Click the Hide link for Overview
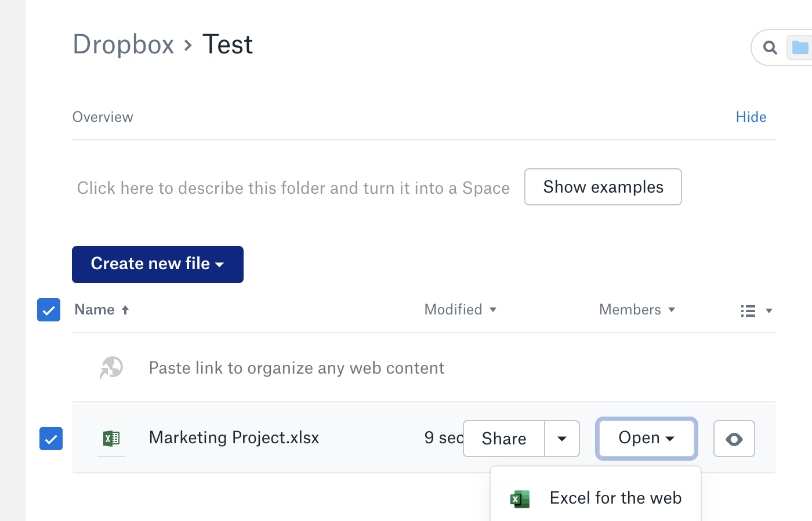Viewport: 812px width, 521px height. pyautogui.click(x=751, y=117)
